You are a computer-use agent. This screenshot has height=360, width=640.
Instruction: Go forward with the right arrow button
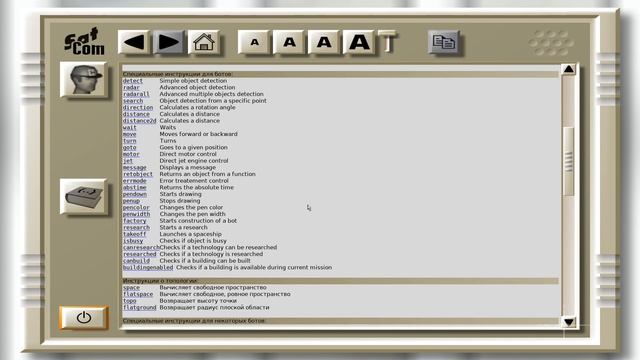pyautogui.click(x=169, y=42)
